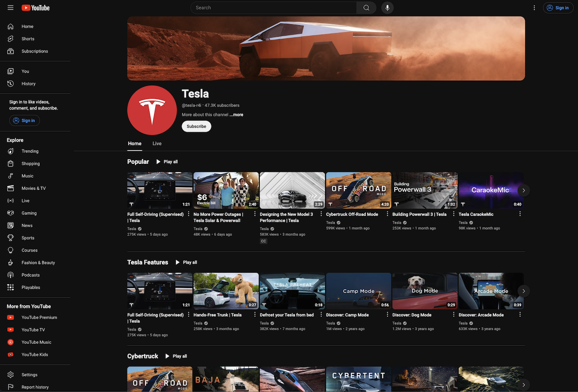Image resolution: width=578 pixels, height=392 pixels.
Task: Click Sign in at top right
Action: coord(558,8)
